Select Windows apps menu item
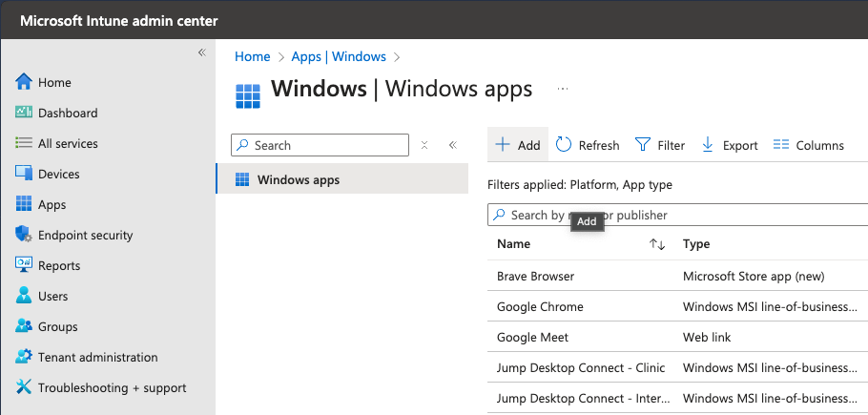 342,179
